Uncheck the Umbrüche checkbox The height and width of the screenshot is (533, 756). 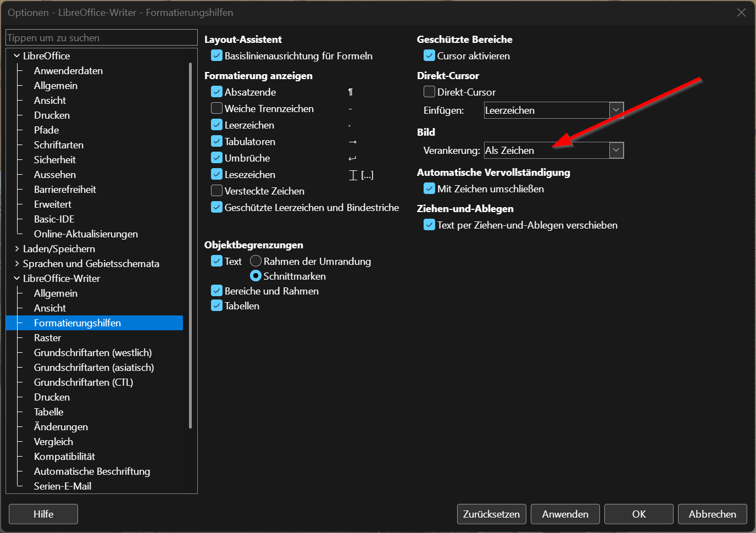(x=217, y=158)
